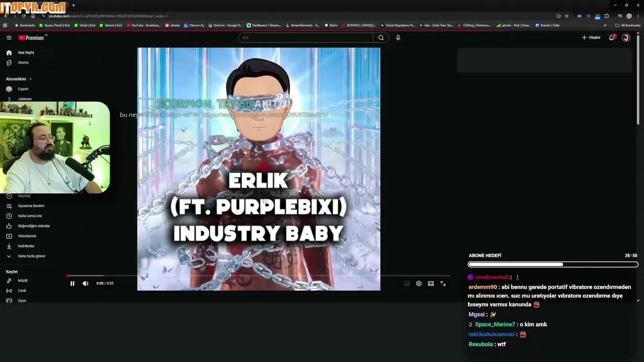644x362 pixels.
Task: Reload the current page
Action: tap(24, 16)
